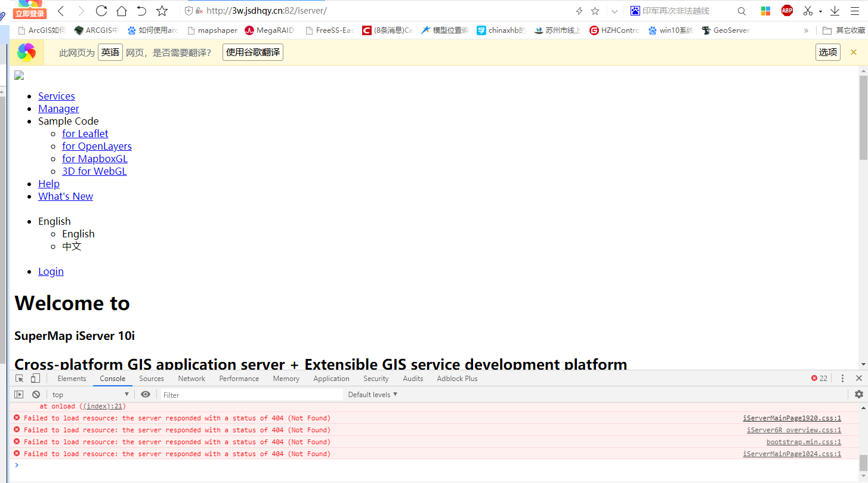The image size is (868, 483).
Task: Open the 其它收藏 bookmarks folder
Action: click(x=844, y=30)
